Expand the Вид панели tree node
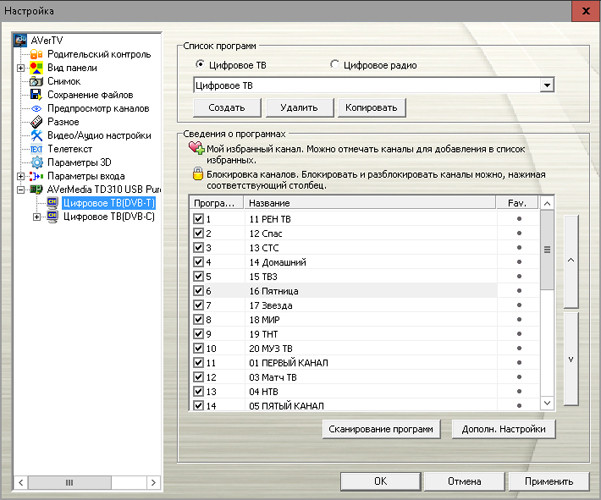Screen dimensions: 601x500 tap(21, 68)
